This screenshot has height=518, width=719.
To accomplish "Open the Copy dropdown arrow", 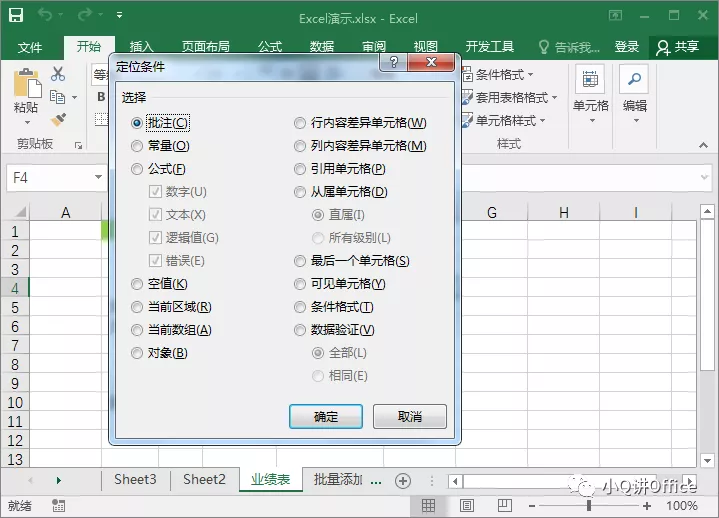I will click(74, 98).
